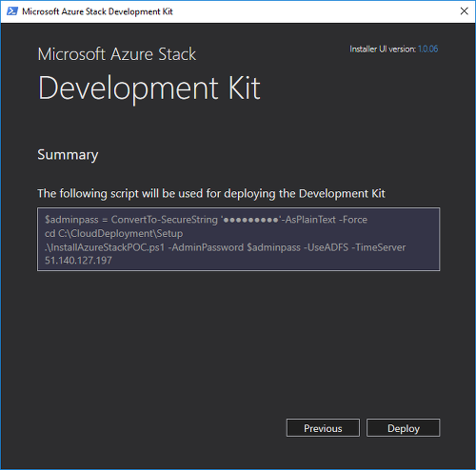Click the PowerShell icon in the title bar
Screen dimensions: 476x470
pos(12,11)
